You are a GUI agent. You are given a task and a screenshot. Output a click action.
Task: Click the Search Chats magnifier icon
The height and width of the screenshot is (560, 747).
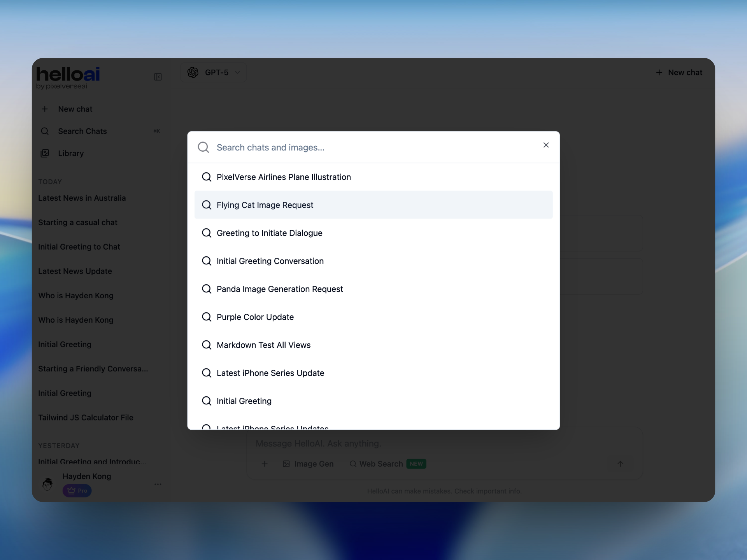coord(45,131)
